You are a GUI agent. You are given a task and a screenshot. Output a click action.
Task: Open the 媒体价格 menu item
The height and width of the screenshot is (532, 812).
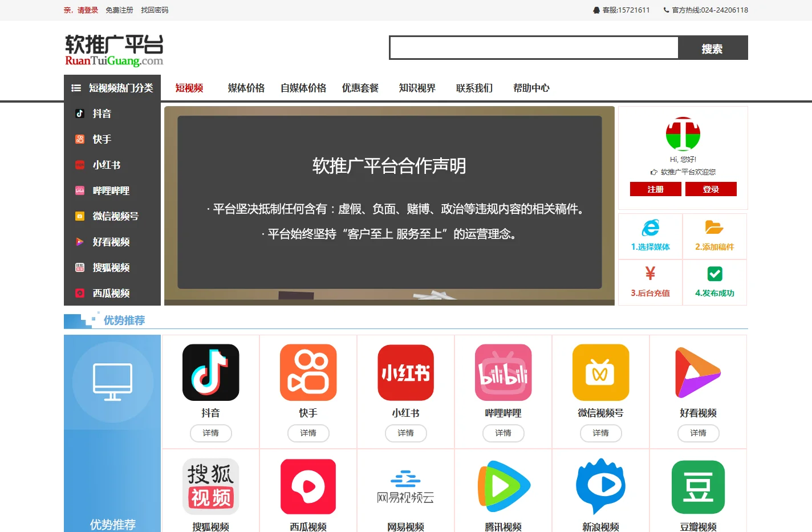tap(246, 88)
